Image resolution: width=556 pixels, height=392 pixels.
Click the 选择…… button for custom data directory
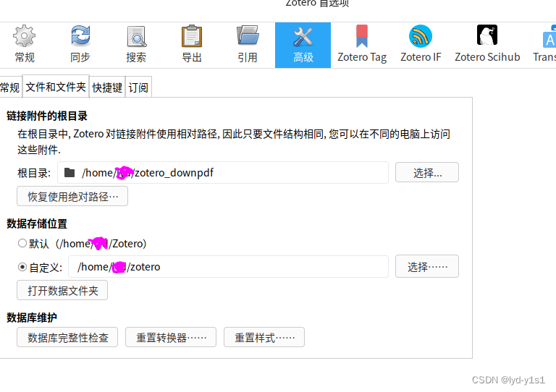pyautogui.click(x=427, y=266)
